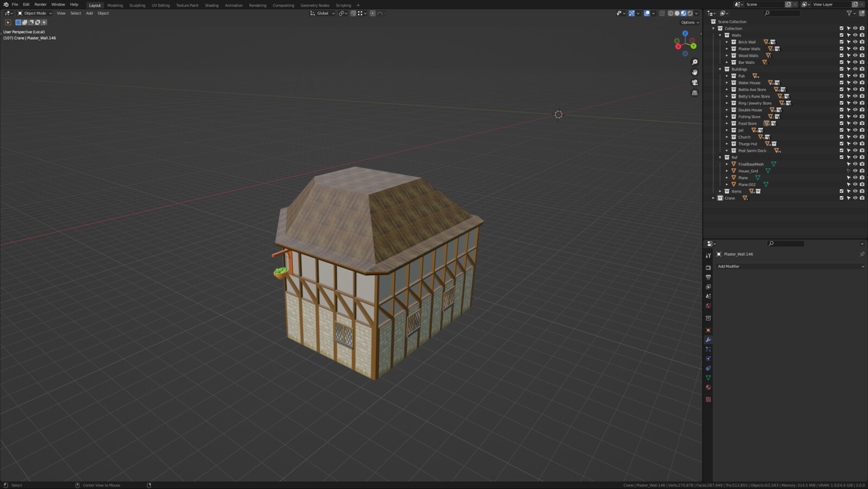The height and width of the screenshot is (489, 868).
Task: Open the Collection properties tab icon
Action: (x=708, y=318)
